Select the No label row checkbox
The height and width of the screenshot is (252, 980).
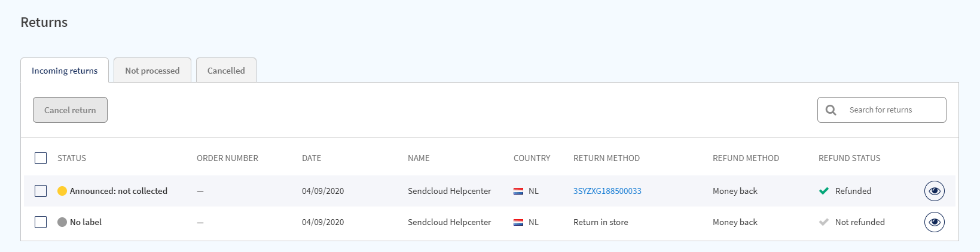[x=41, y=222]
